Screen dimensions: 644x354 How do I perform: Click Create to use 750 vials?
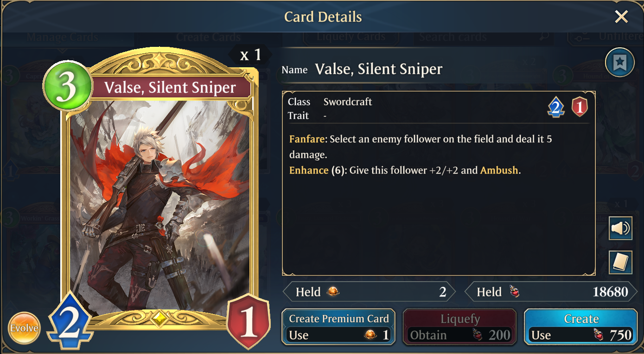coord(581,327)
